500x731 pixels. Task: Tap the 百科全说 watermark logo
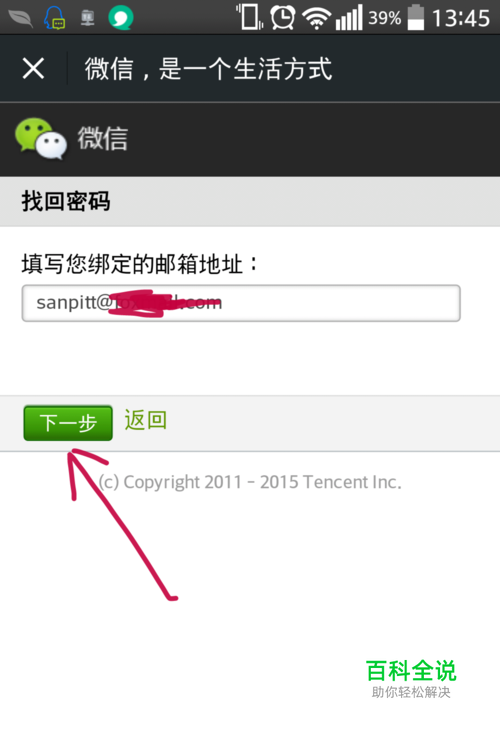(411, 678)
